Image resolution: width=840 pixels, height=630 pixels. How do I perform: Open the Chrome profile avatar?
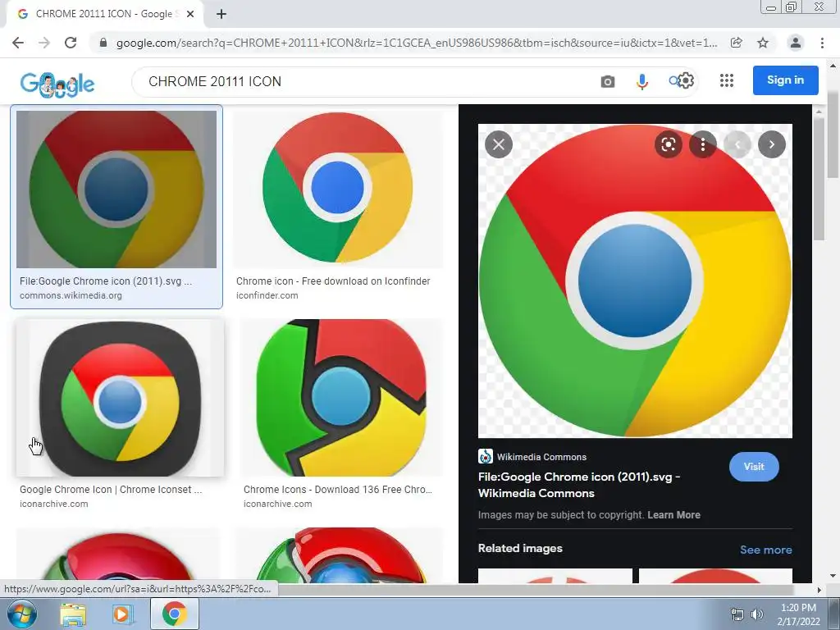click(x=796, y=43)
